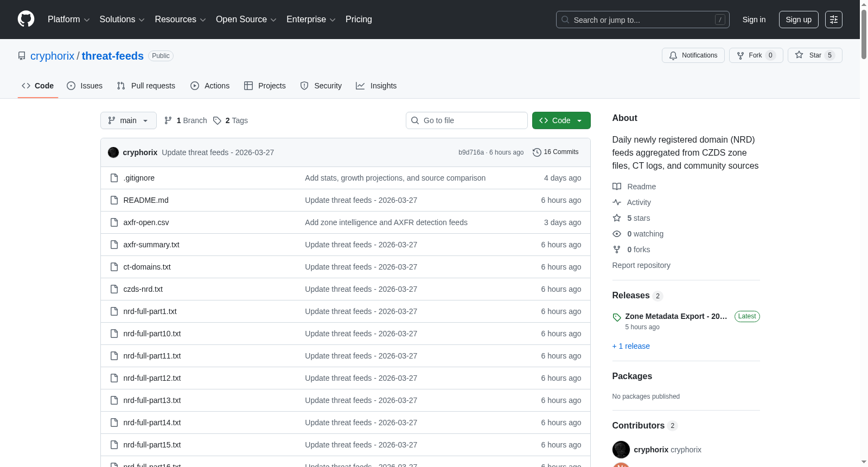Screen dimensions: 868x467
Task: Open the green Code dropdown
Action: tap(561, 120)
